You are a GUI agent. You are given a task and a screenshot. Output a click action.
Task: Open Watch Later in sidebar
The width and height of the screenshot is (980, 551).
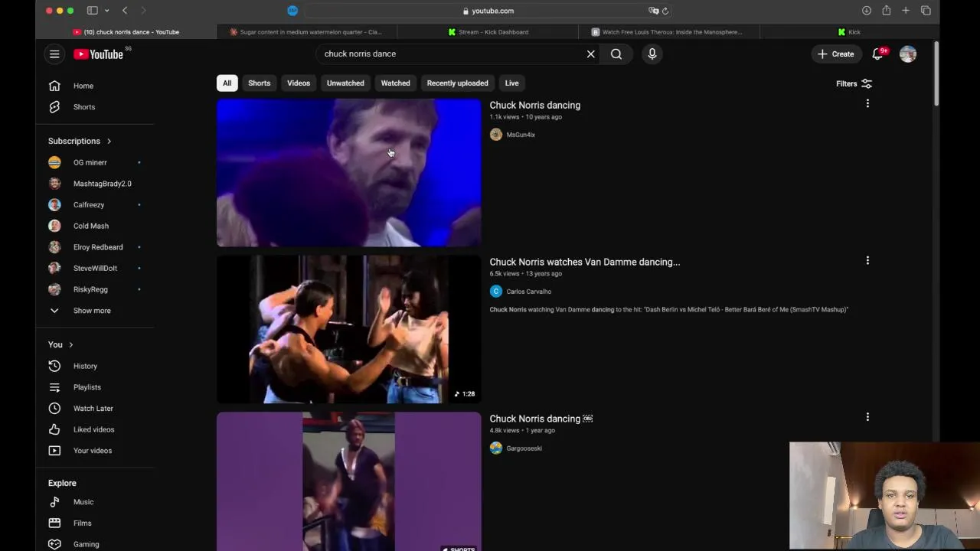[x=95, y=409]
